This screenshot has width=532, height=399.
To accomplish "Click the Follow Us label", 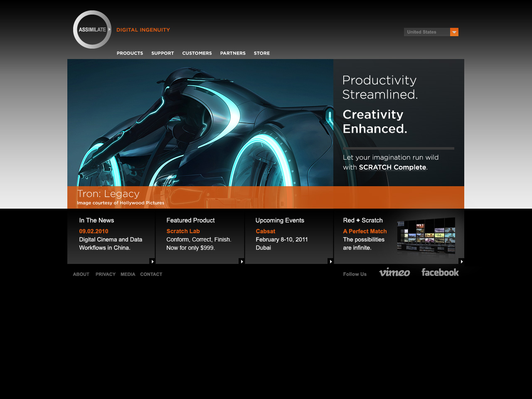I will pyautogui.click(x=355, y=274).
